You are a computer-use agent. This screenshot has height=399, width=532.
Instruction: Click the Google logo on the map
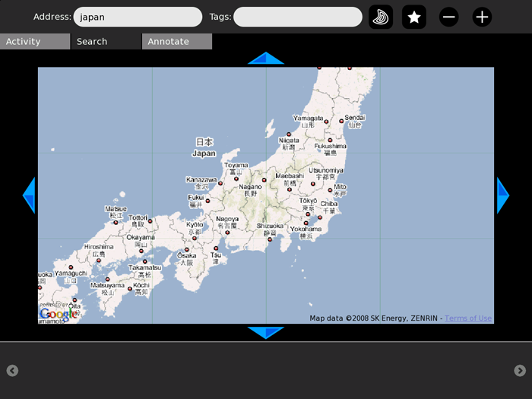[x=58, y=314]
